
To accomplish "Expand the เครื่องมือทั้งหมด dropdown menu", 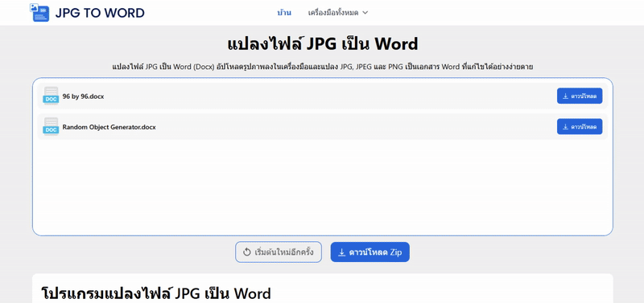I will tap(338, 13).
